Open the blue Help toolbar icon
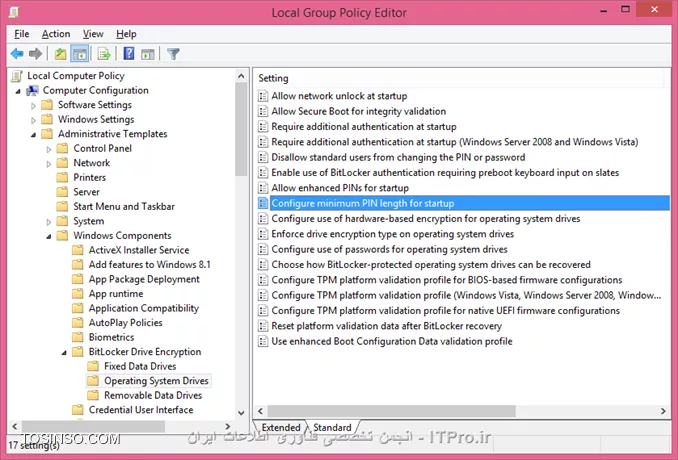 coord(129,54)
